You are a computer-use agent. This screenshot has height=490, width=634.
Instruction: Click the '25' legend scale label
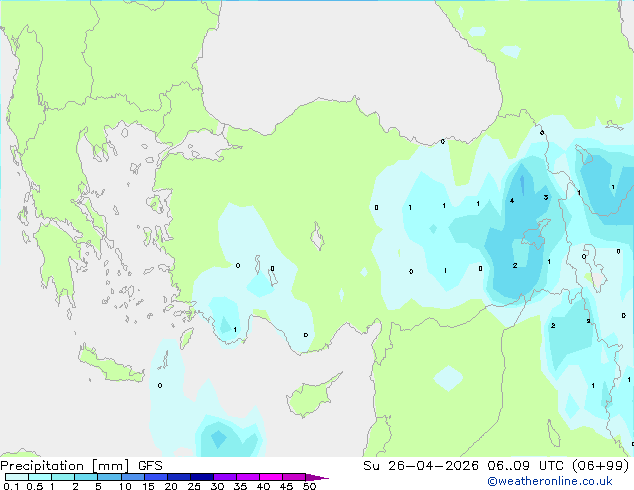[x=194, y=486]
